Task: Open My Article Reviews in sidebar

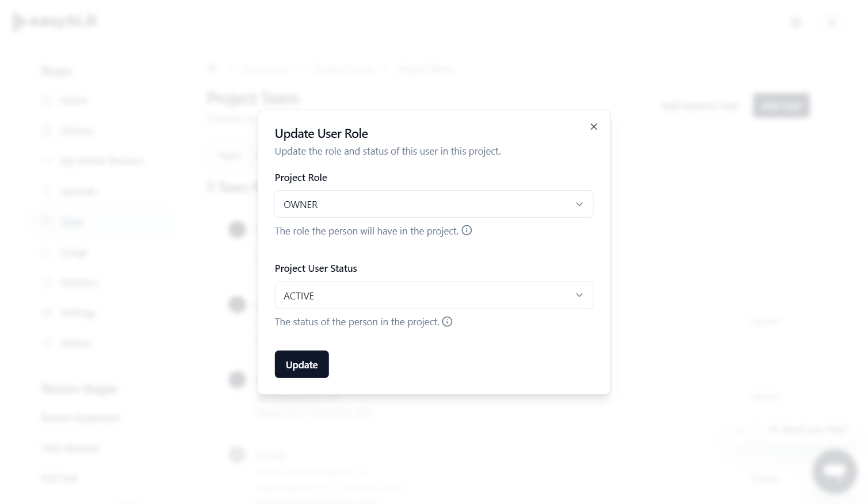Action: (x=102, y=161)
